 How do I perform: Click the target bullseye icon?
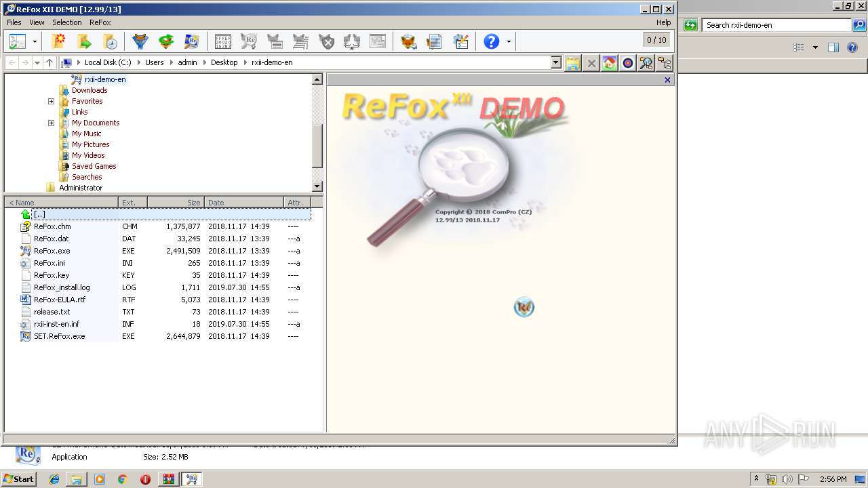tap(628, 63)
